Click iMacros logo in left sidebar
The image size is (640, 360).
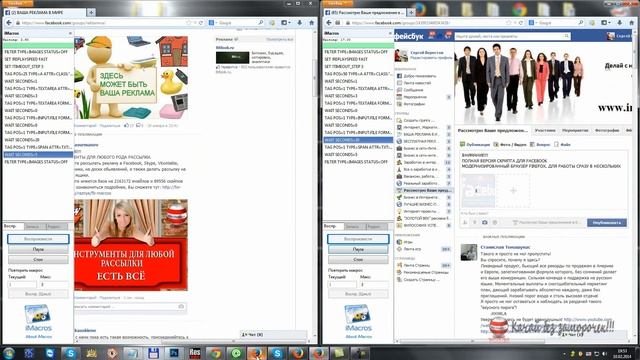(x=38, y=318)
